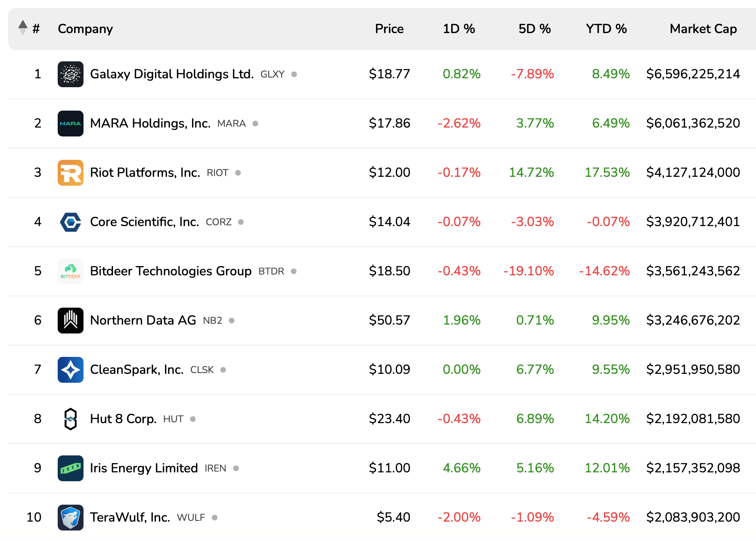Click the Northern Data AG logo
The height and width of the screenshot is (541, 756).
pyautogui.click(x=71, y=320)
